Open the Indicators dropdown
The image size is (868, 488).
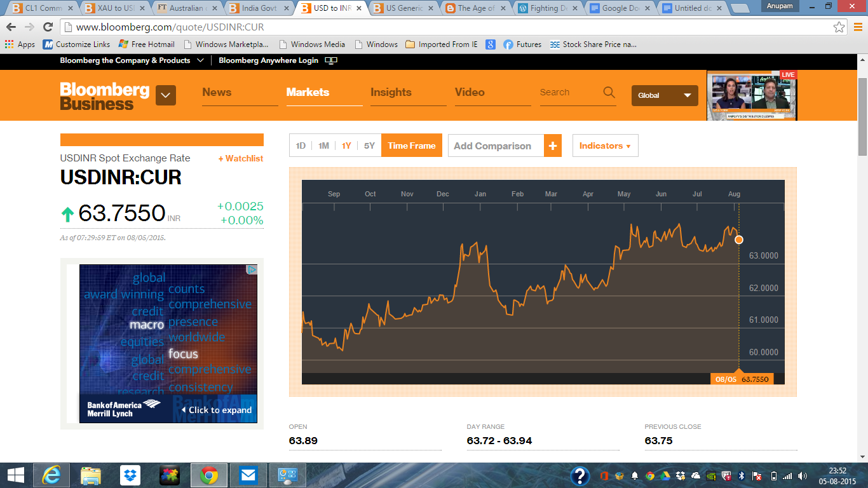(x=605, y=146)
